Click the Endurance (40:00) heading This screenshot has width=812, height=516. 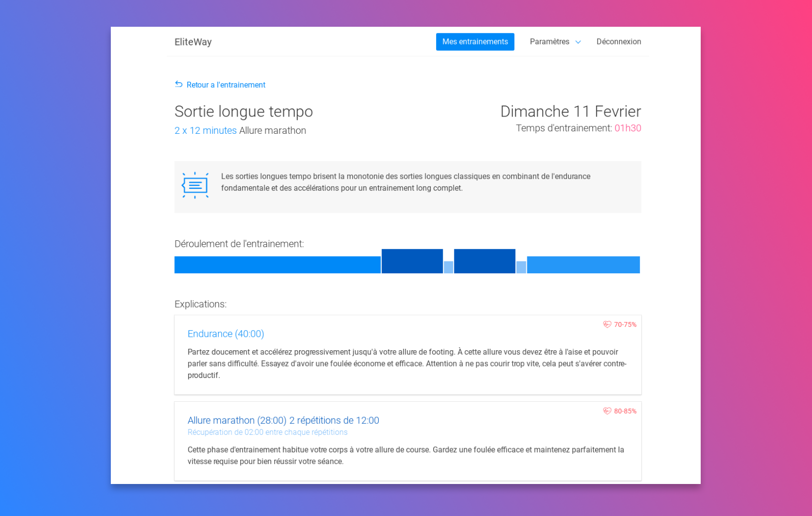226,333
